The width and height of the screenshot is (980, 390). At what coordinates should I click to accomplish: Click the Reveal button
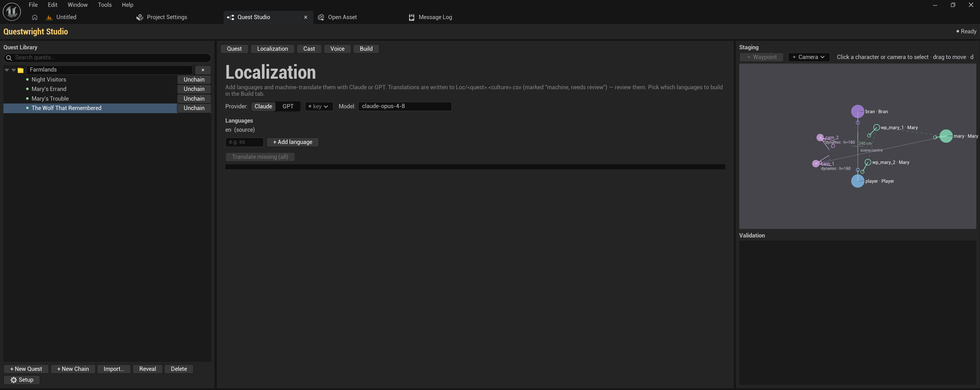coord(148,369)
